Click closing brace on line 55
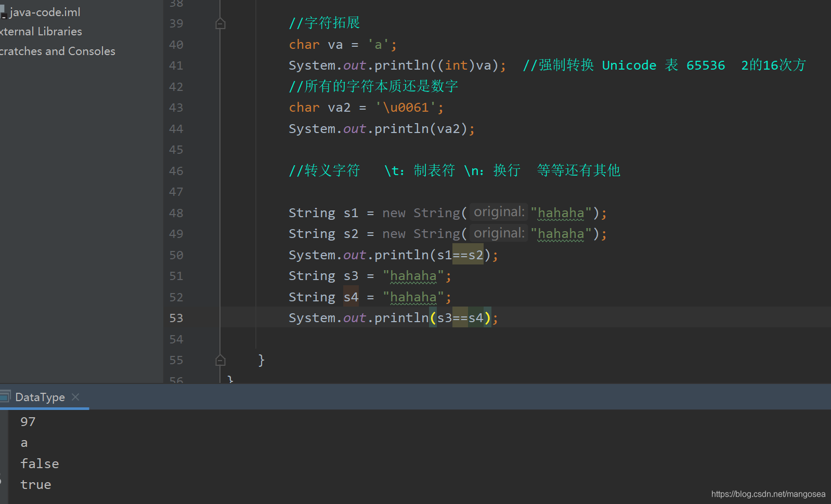The width and height of the screenshot is (831, 504). (x=262, y=360)
